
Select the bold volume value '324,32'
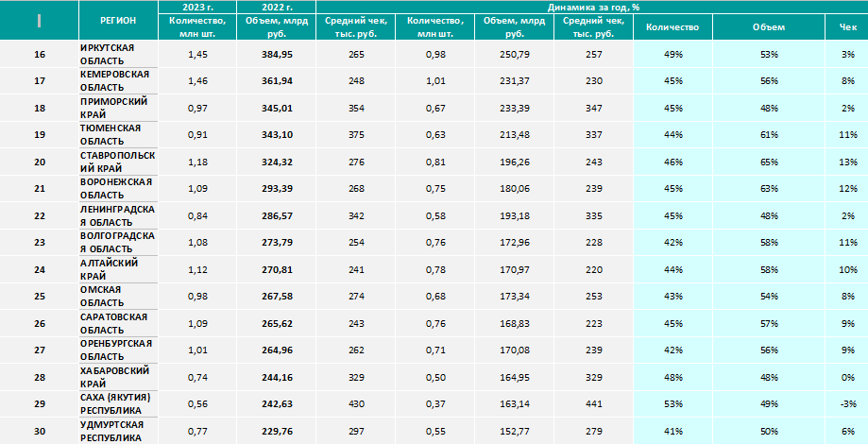click(x=278, y=162)
